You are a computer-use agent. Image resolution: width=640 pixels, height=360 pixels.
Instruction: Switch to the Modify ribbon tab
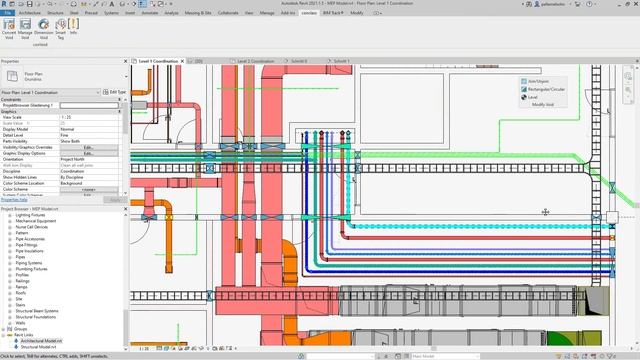coord(356,13)
